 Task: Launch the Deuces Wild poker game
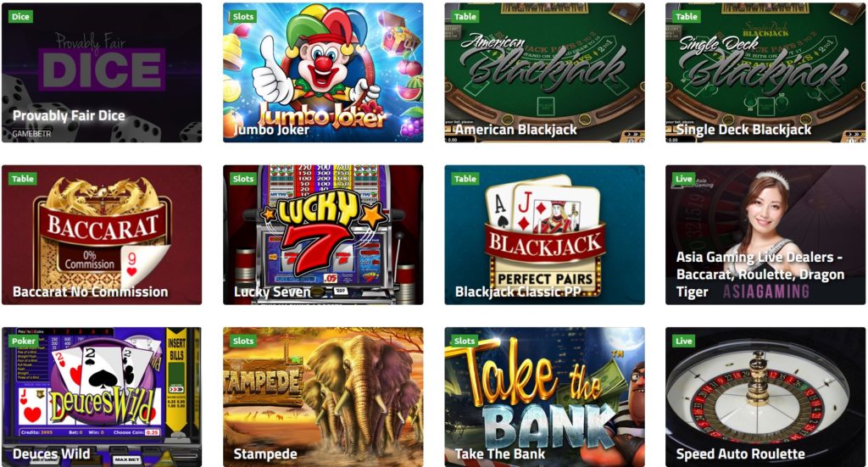click(x=102, y=397)
